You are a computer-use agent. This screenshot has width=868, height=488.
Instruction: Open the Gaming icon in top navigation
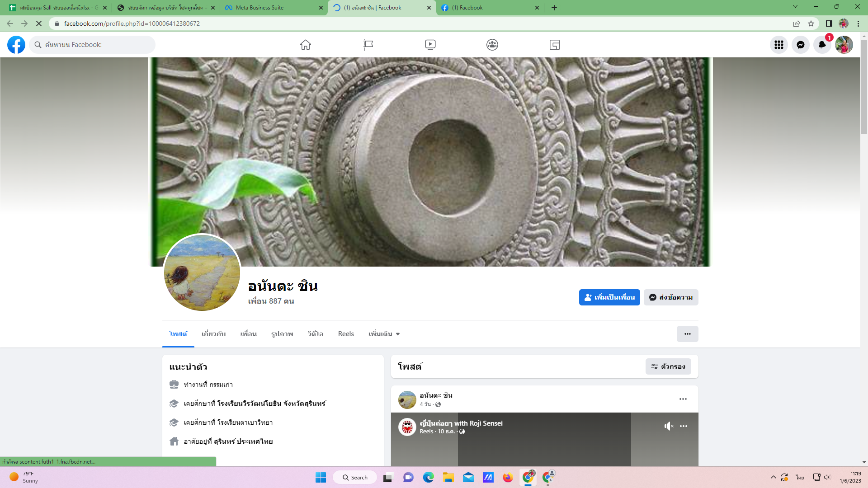coord(555,45)
